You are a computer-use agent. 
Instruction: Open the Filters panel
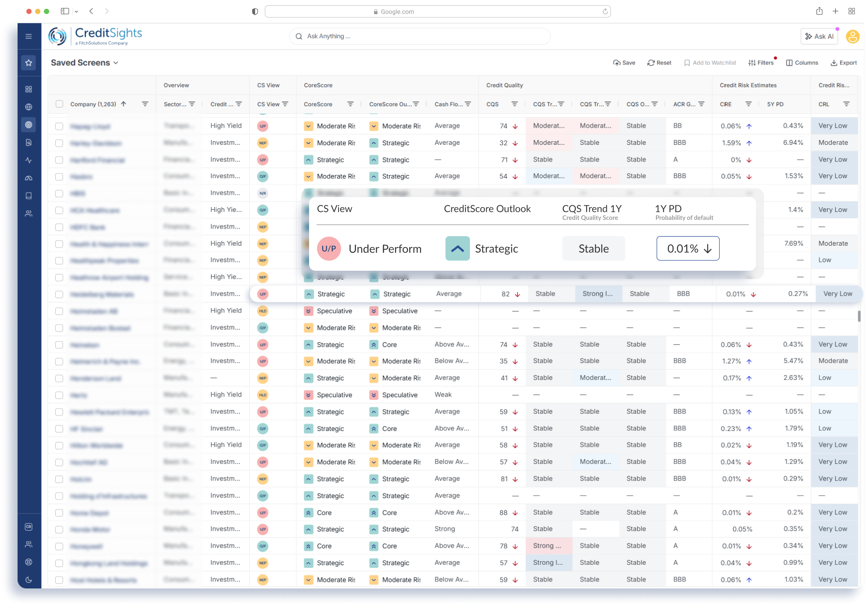coord(761,63)
